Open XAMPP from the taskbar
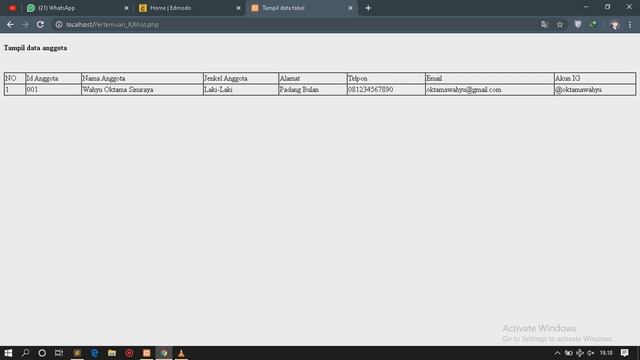 tap(147, 353)
